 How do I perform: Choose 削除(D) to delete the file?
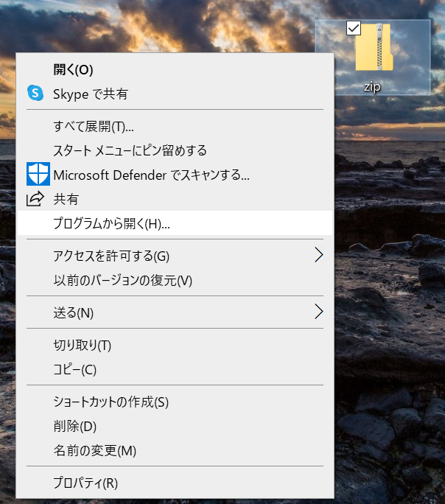[x=175, y=426]
